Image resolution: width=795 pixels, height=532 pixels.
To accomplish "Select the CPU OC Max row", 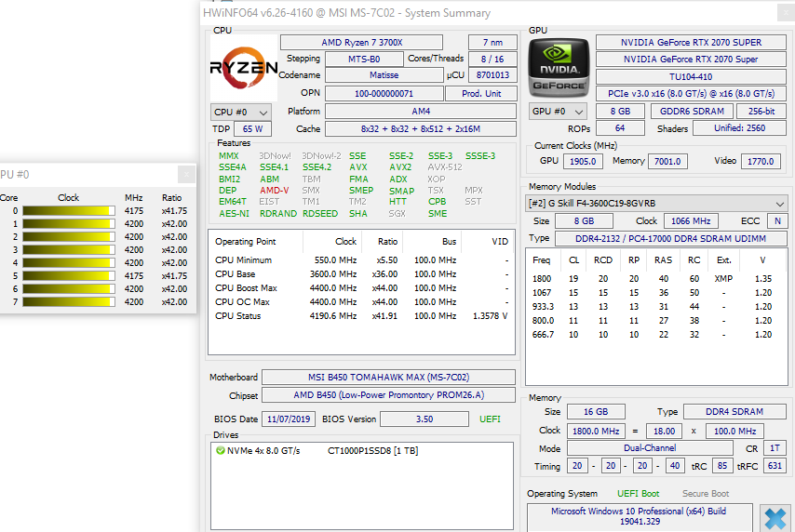I will 361,302.
